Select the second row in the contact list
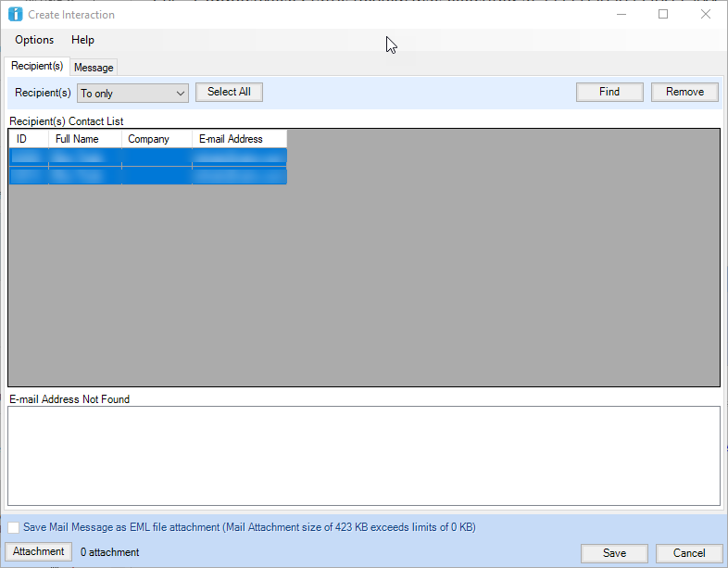 click(148, 176)
